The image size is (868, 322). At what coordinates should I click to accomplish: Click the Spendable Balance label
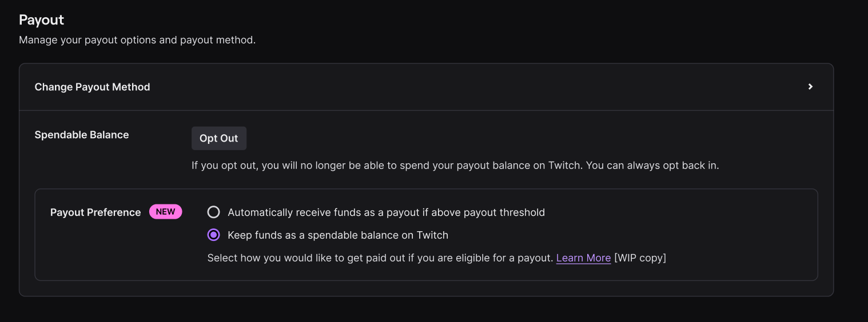(82, 135)
